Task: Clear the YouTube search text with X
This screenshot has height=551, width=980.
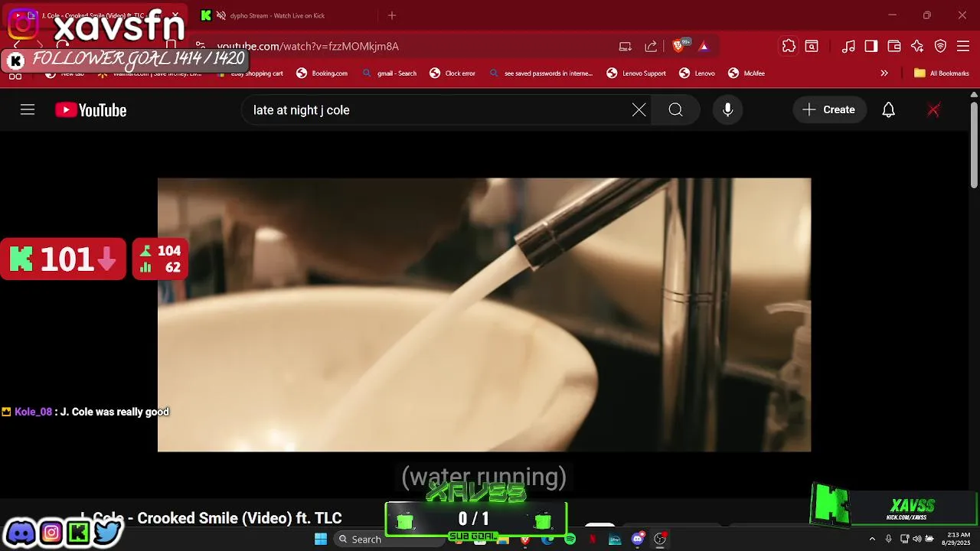Action: [639, 110]
